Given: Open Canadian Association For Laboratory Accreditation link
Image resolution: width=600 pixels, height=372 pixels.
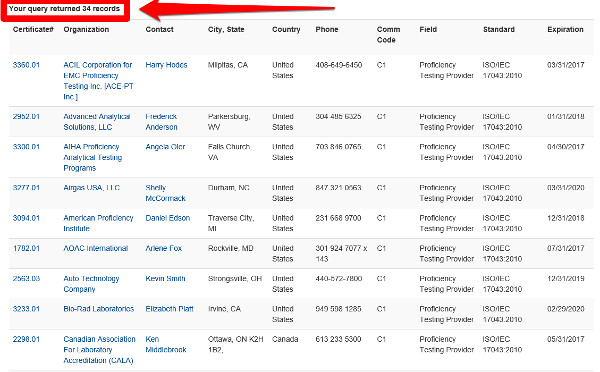Looking at the screenshot, I should pyautogui.click(x=99, y=350).
